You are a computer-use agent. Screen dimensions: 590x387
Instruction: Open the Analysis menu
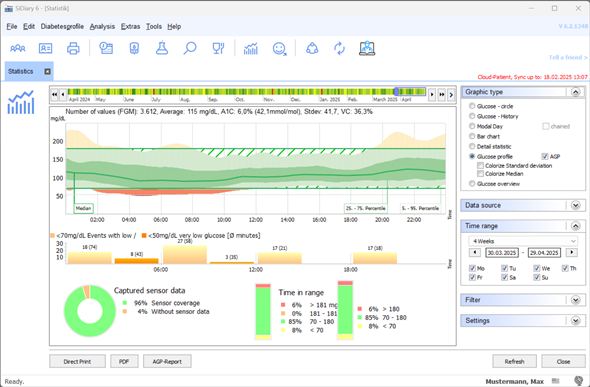(102, 27)
